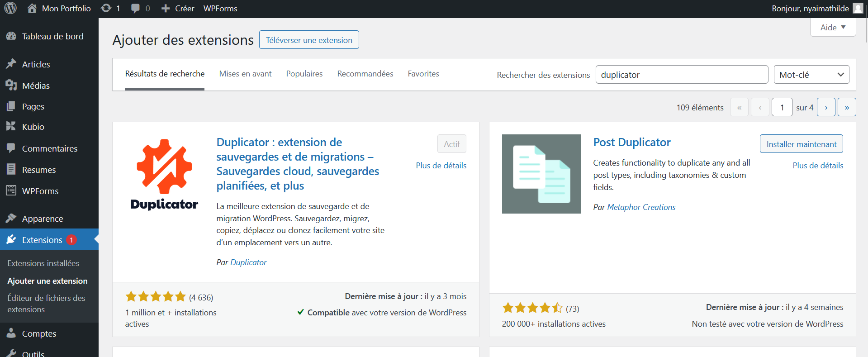Click the '109 éléments' count text
Screen dimensions: 868x357
[700, 108]
